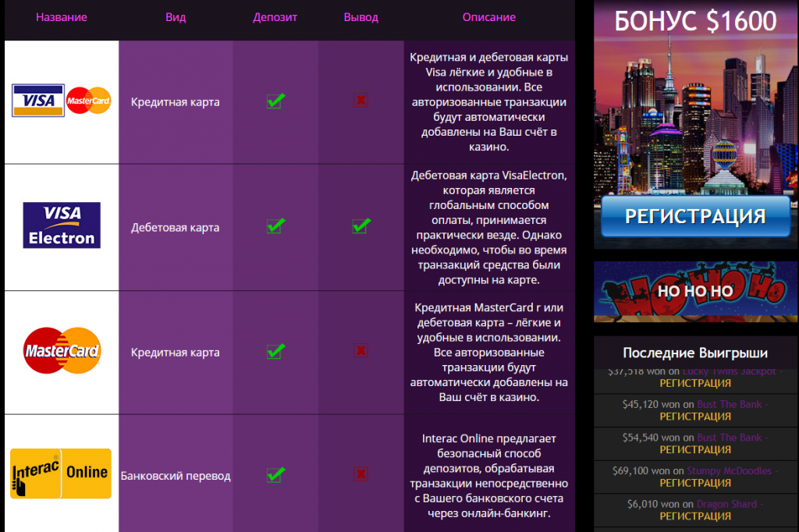
Task: Click green deposit checkmark for Visa Electron
Action: click(x=275, y=226)
